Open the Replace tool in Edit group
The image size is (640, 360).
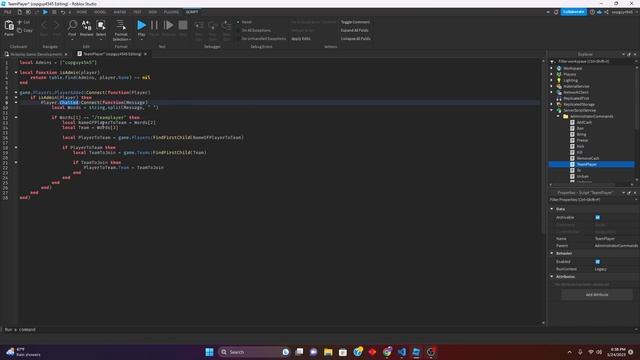(x=87, y=28)
